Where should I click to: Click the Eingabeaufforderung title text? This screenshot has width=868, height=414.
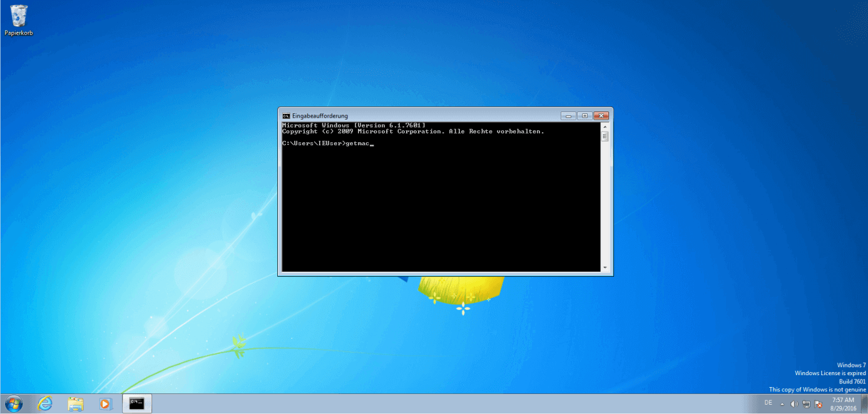coord(320,116)
